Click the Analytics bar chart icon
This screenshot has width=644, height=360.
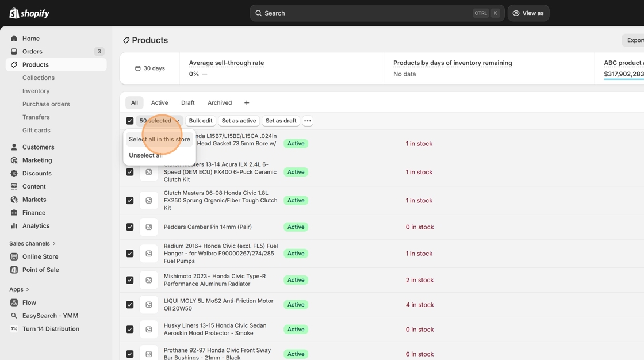click(14, 226)
